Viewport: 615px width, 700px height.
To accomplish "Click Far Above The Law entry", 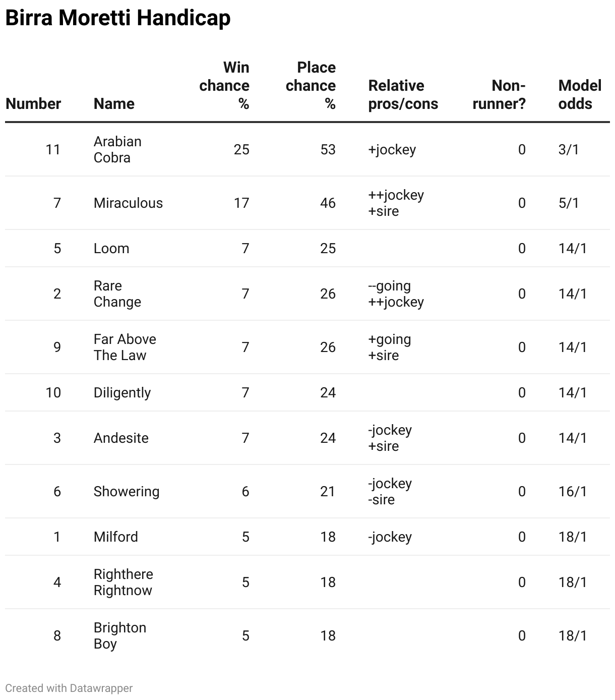I will tap(125, 347).
